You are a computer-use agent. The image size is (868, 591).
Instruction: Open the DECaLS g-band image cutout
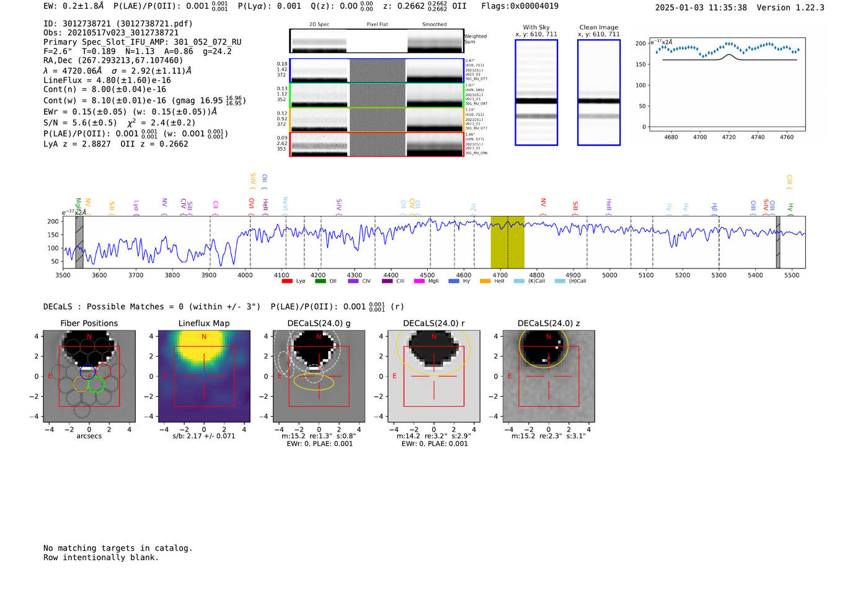pos(319,376)
